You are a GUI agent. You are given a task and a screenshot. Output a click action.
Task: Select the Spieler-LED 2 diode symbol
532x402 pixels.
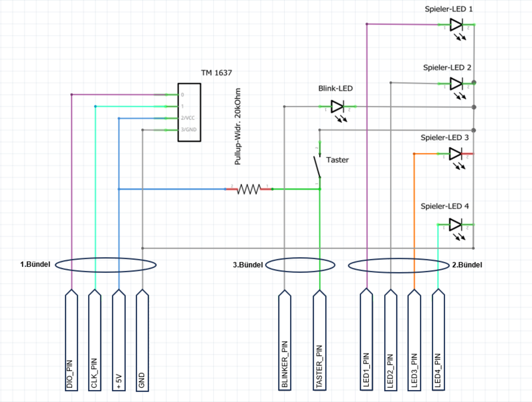click(456, 83)
